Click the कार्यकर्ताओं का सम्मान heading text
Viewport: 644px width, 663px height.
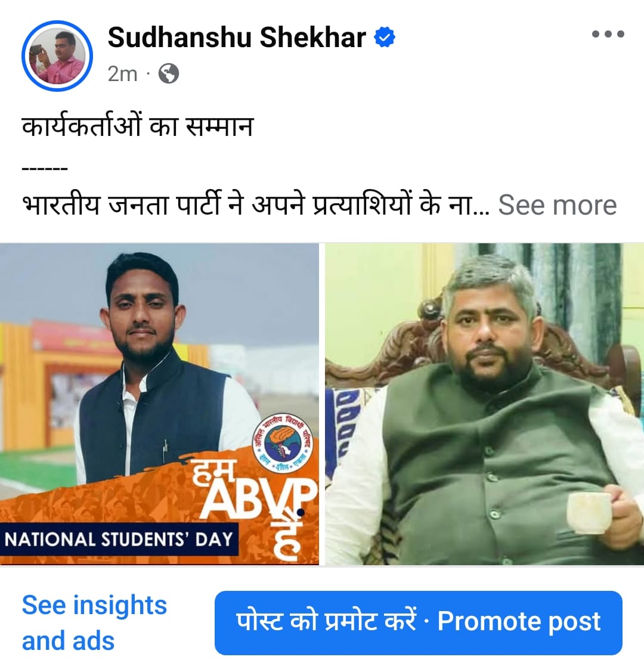point(137,126)
